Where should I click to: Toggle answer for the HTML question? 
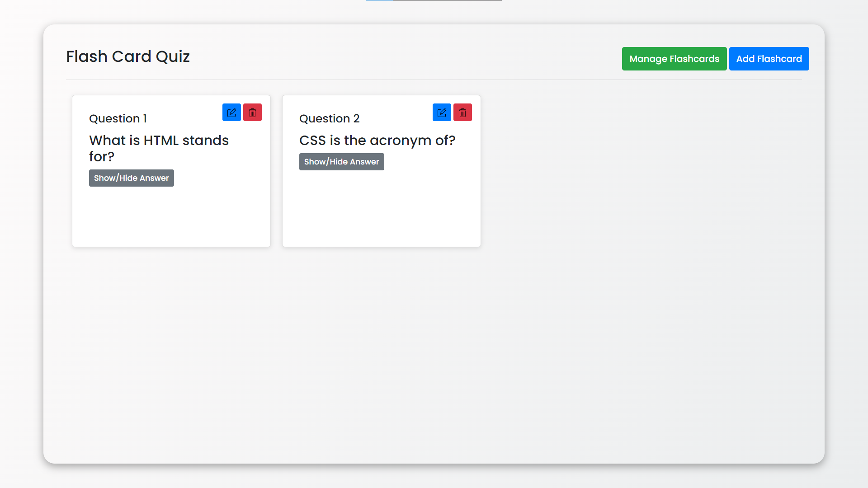132,178
